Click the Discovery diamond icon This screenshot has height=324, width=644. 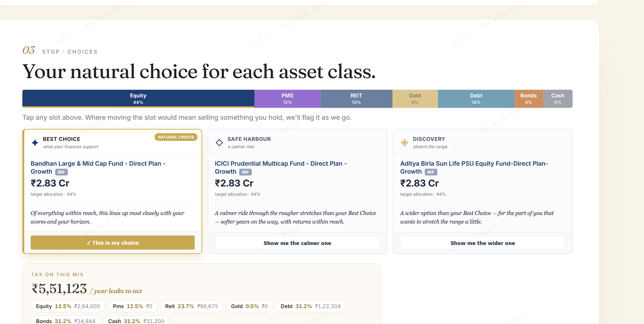(x=404, y=143)
